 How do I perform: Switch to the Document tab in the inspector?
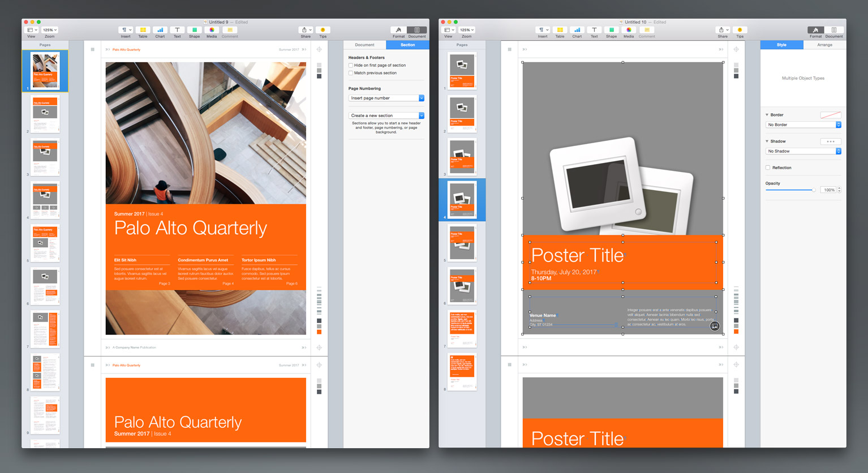(x=364, y=45)
